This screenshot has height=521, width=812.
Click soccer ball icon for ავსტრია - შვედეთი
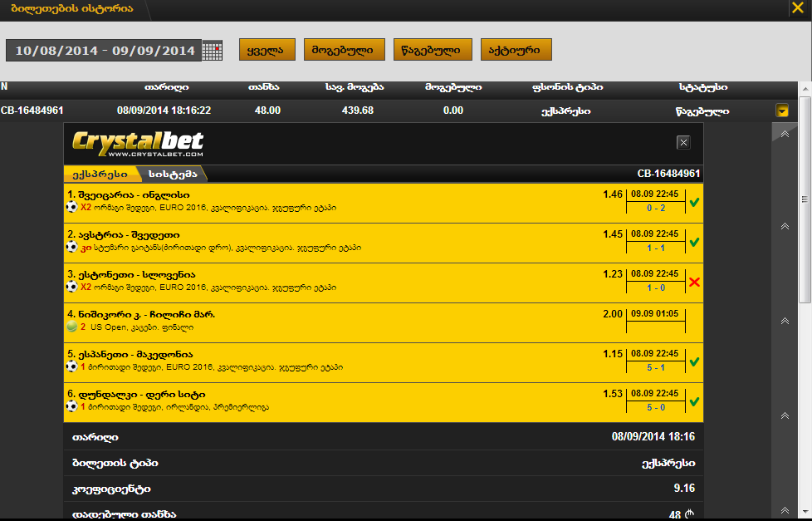71,248
